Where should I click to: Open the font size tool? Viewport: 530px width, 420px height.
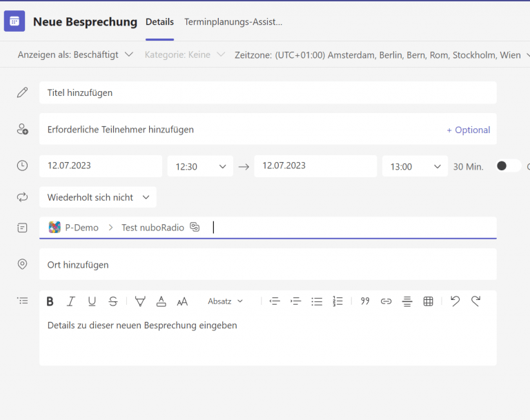coord(182,301)
